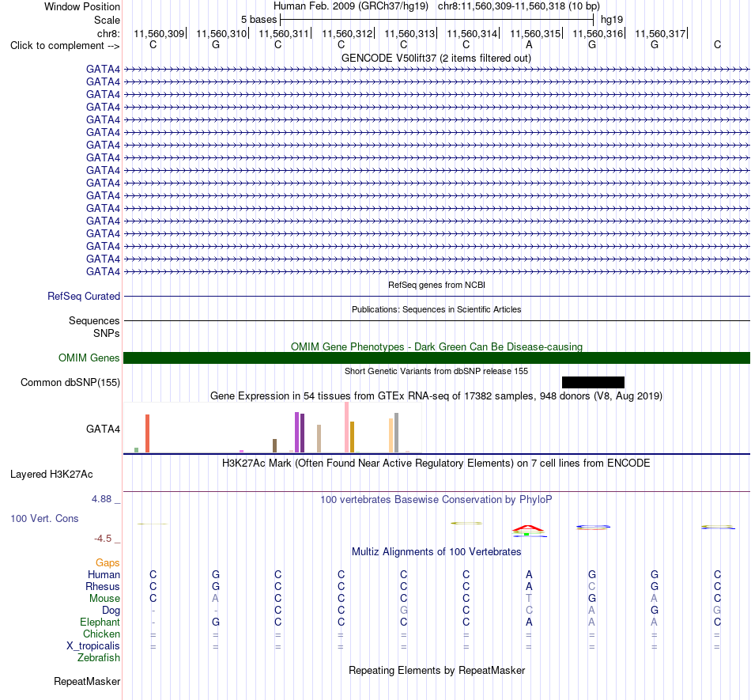Click the Scale track label
The image size is (751, 700).
click(x=107, y=20)
